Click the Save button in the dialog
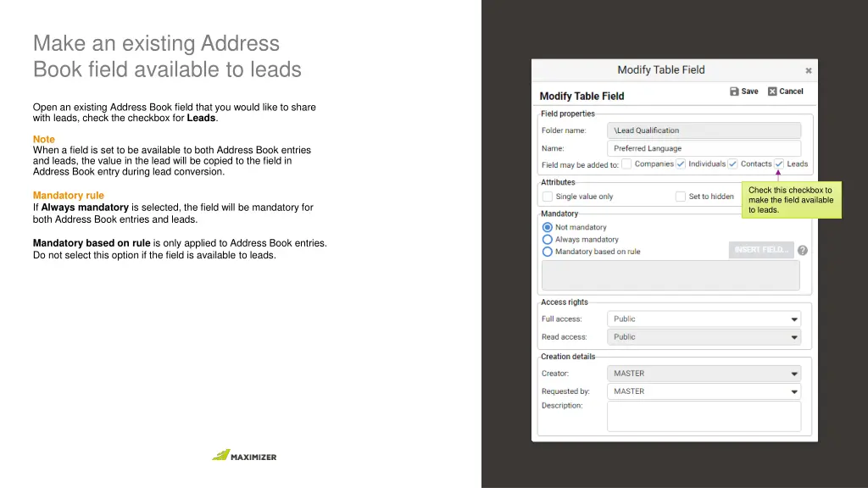 pos(743,91)
